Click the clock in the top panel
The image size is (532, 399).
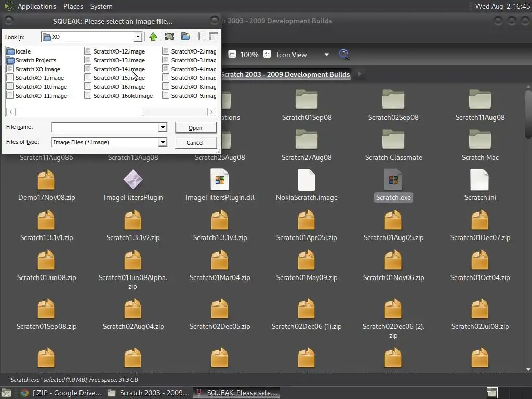pyautogui.click(x=502, y=6)
